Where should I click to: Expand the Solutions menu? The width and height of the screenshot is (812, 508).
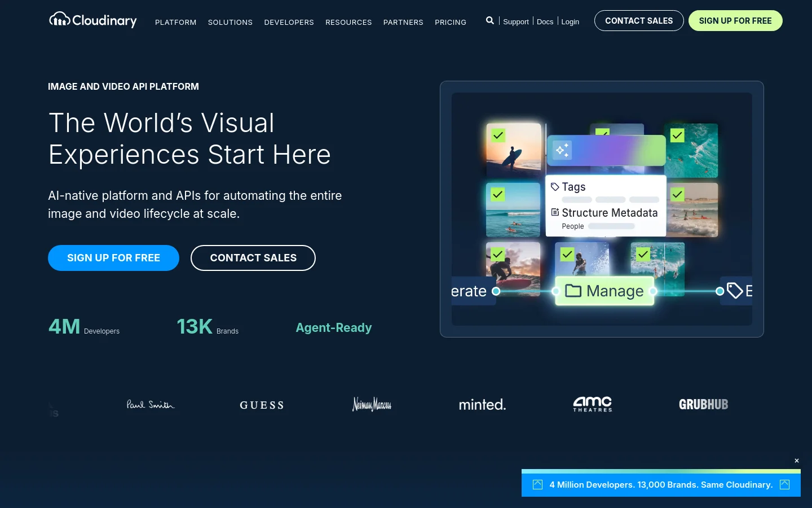click(230, 22)
